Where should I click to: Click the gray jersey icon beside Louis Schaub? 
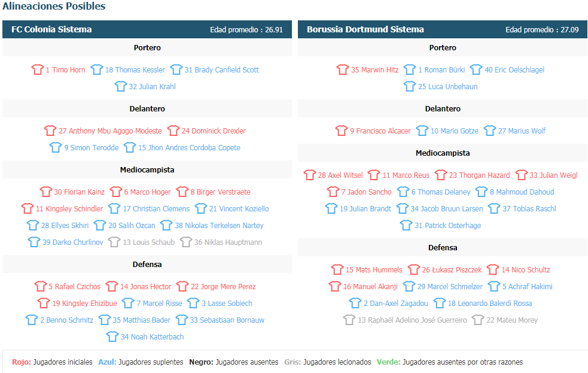pyautogui.click(x=114, y=242)
